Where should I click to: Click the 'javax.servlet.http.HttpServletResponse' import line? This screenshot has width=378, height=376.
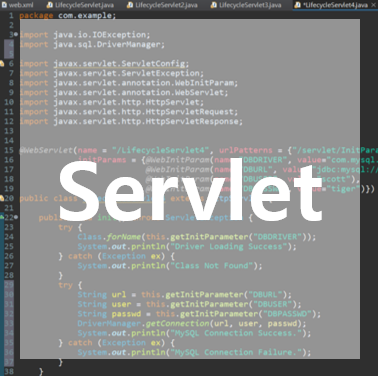131,121
